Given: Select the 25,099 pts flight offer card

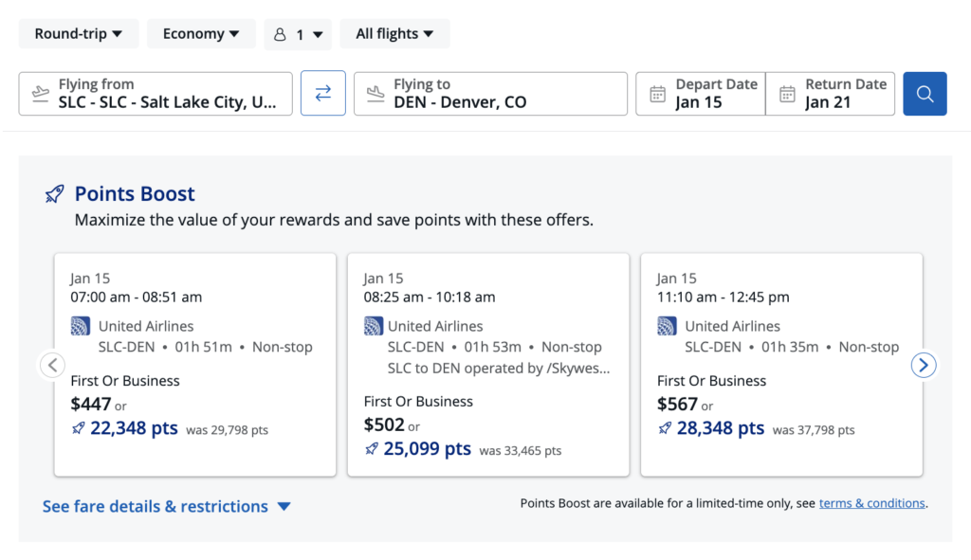Looking at the screenshot, I should (x=487, y=364).
